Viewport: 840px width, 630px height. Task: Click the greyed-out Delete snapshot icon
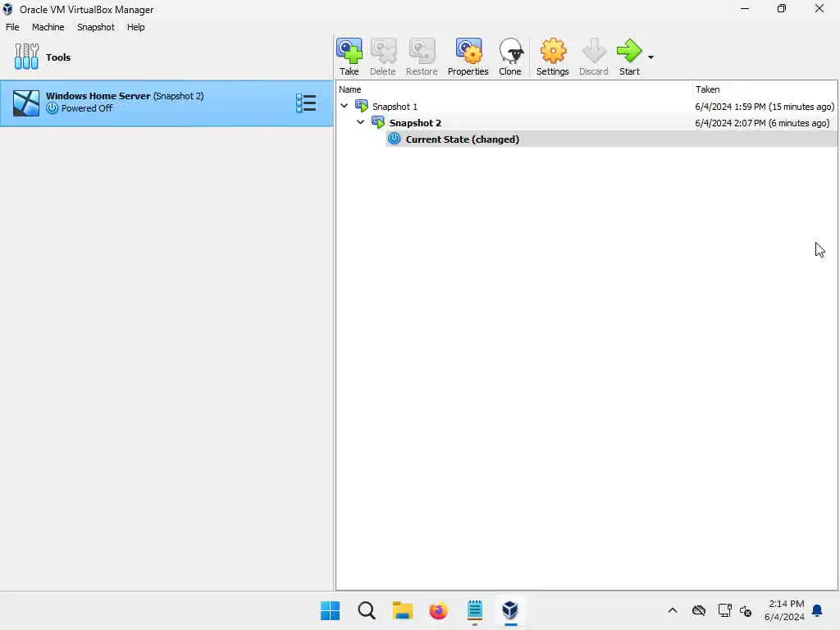click(383, 51)
